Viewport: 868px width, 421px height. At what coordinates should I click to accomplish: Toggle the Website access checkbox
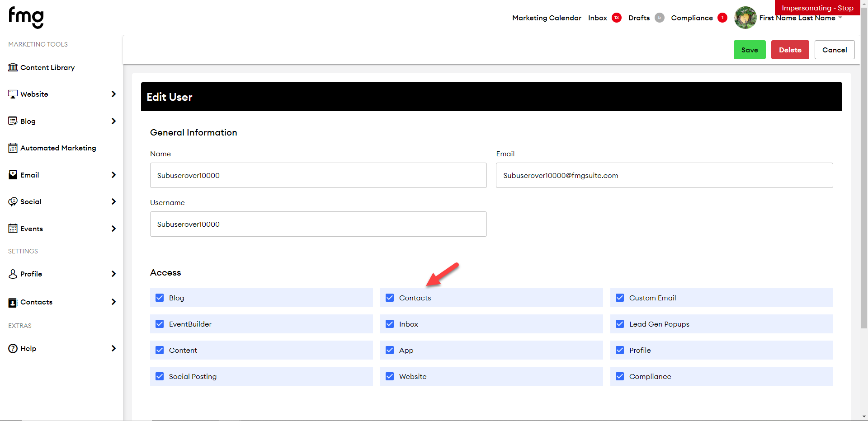[x=390, y=376]
